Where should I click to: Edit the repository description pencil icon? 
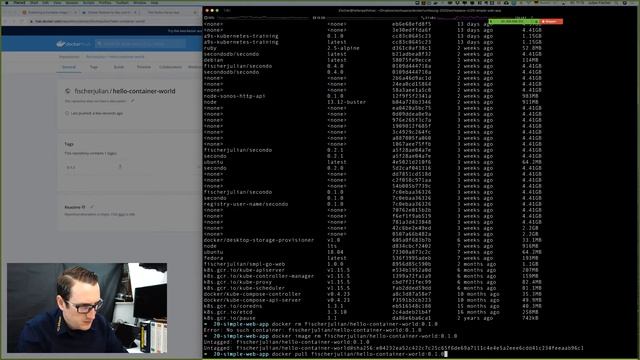tap(133, 101)
